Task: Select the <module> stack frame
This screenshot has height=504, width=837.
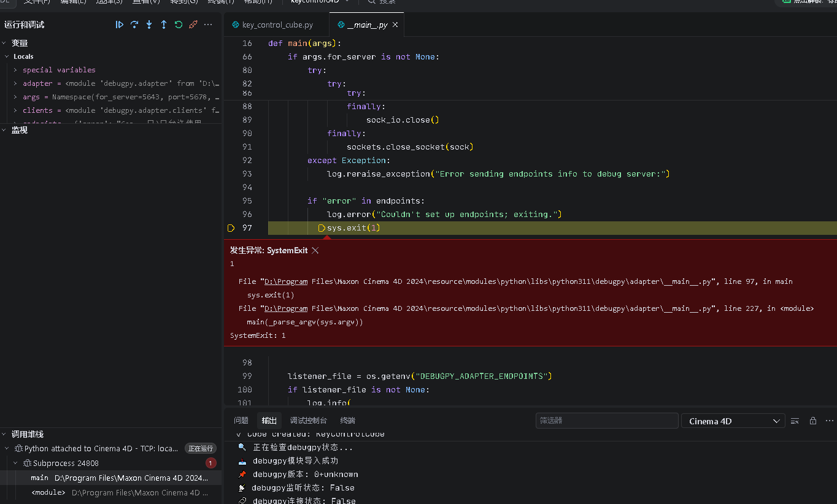Action: tap(110, 492)
